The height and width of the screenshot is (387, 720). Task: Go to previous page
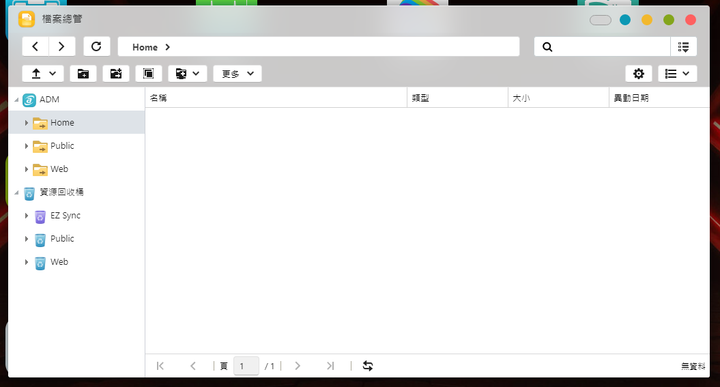coord(193,366)
